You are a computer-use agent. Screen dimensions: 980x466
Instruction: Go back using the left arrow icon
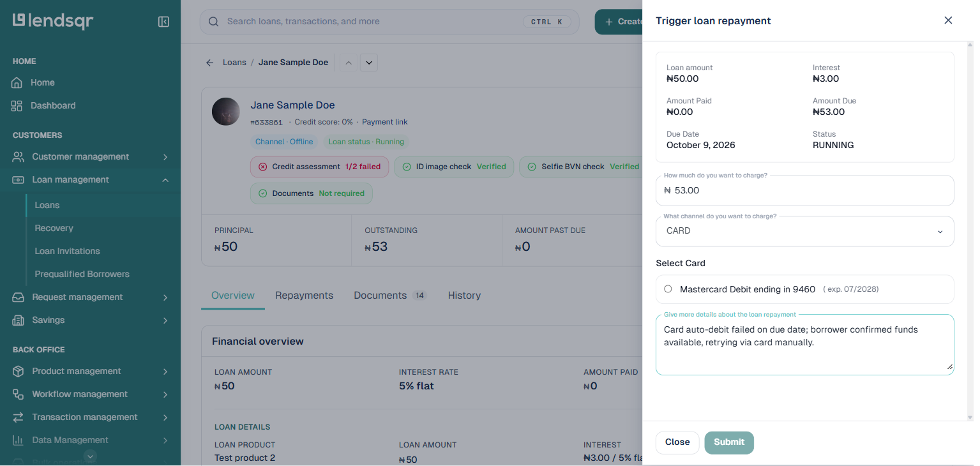click(x=209, y=63)
